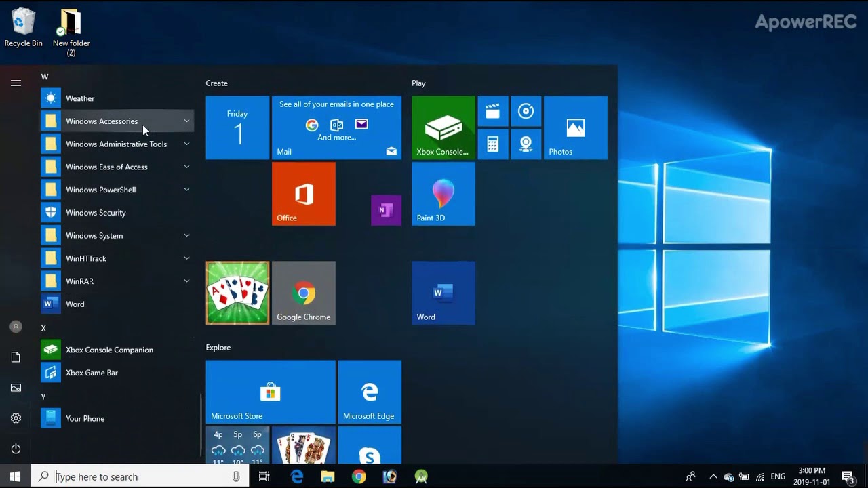Viewport: 868px width, 488px height.
Task: Open the Word tile in the Play group
Action: (x=443, y=293)
